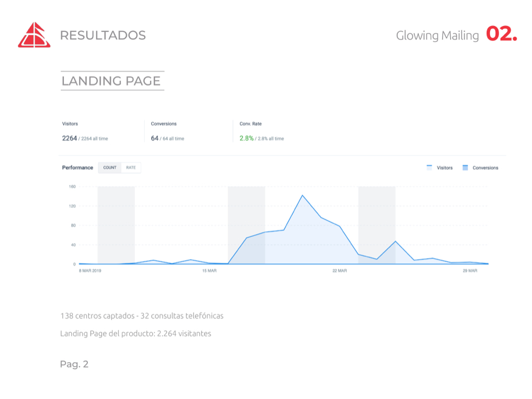Image resolution: width=532 pixels, height=399 pixels.
Task: Click the 2264 visitors value
Action: pos(69,138)
